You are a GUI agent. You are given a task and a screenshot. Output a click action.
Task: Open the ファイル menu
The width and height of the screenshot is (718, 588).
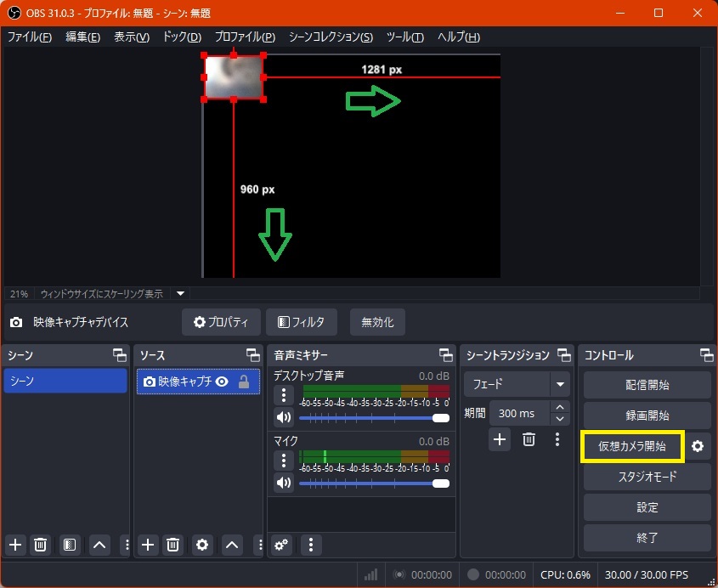click(x=29, y=37)
